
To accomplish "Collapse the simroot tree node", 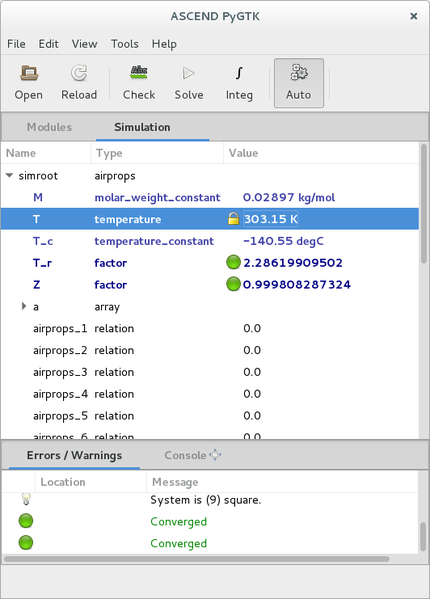I will click(10, 176).
